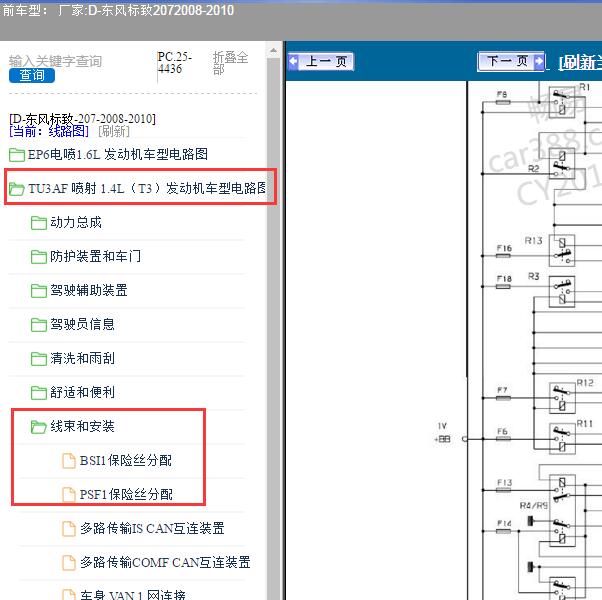Click relay R2 symbol in the circuit diagram
Screen dimensions: 602x600
point(562,164)
